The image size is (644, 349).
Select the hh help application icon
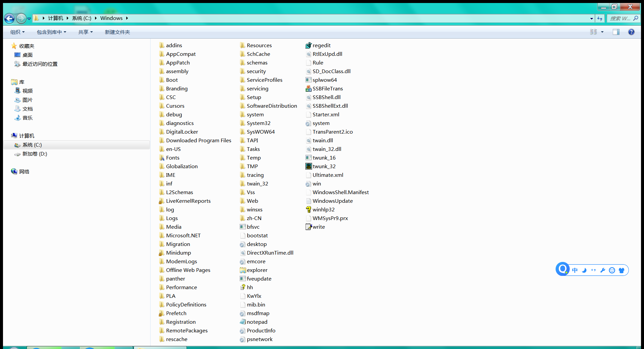click(x=243, y=287)
